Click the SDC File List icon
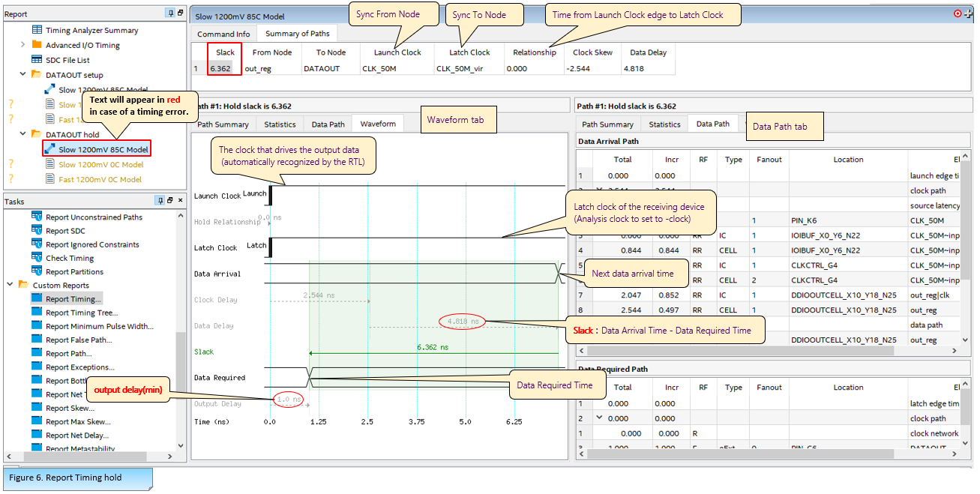Viewport: 980px width, 494px height. 37,60
